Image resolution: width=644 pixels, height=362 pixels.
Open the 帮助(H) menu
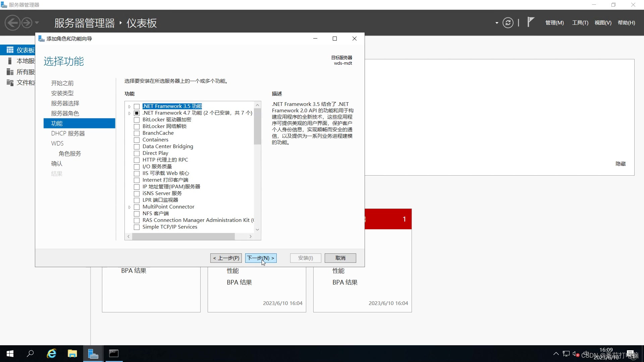click(x=626, y=23)
